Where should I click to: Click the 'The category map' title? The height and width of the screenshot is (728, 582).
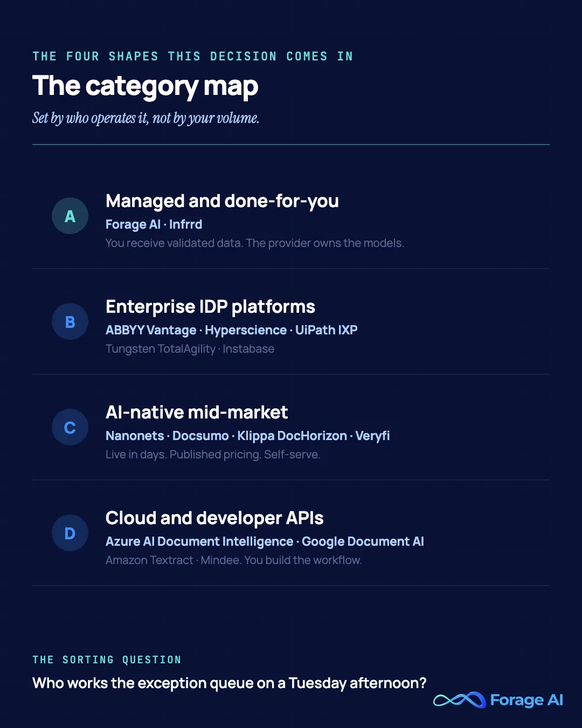point(145,86)
